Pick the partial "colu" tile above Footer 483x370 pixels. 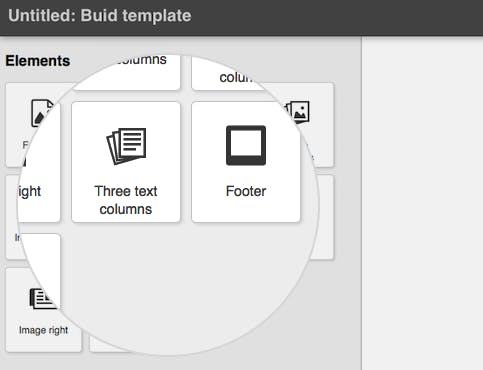click(x=227, y=75)
